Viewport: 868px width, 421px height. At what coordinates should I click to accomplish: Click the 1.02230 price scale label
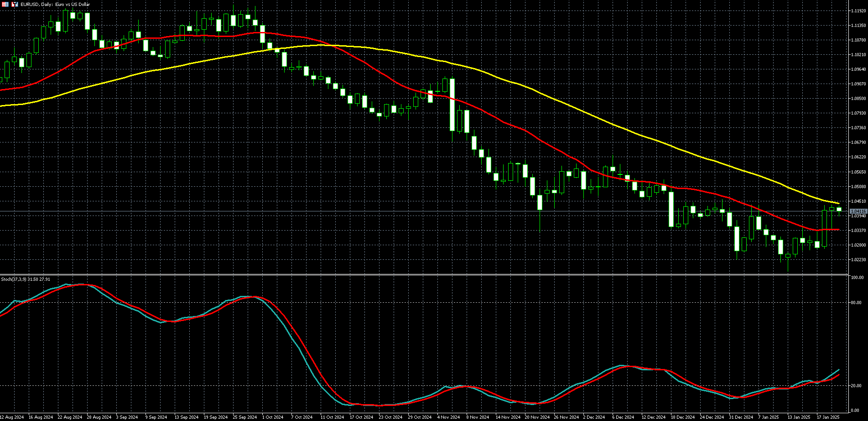coord(858,259)
